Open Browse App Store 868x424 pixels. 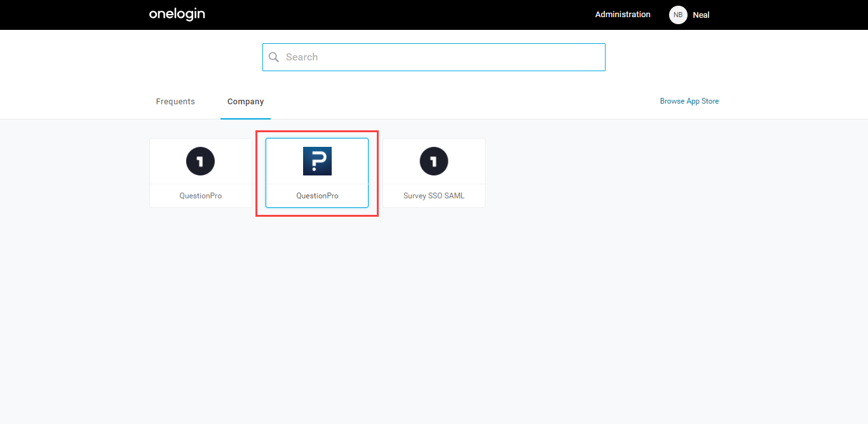(689, 100)
